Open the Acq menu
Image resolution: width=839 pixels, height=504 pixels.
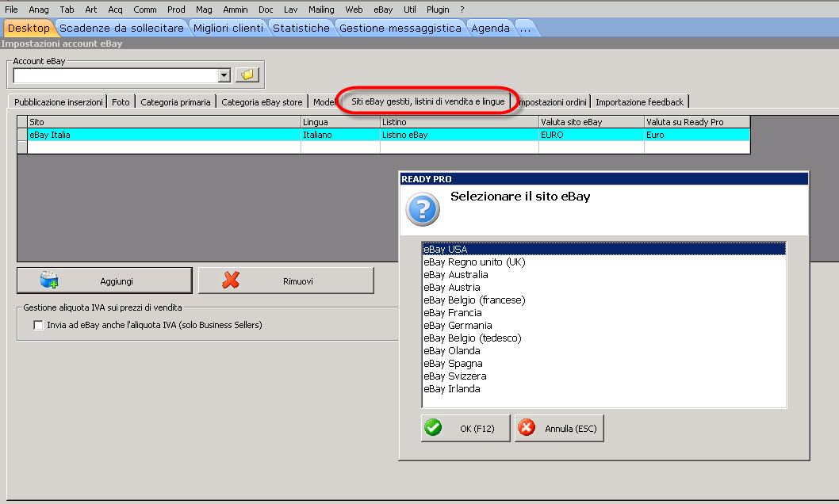[x=115, y=10]
